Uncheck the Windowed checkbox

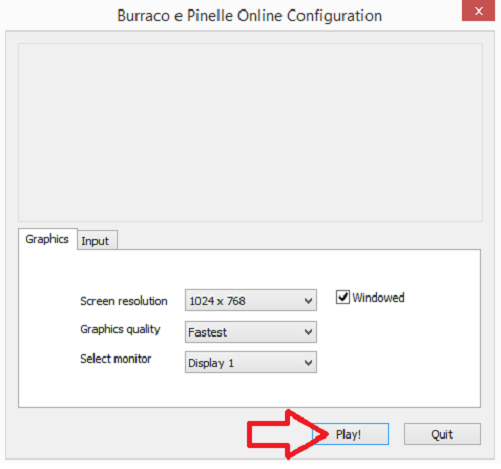click(343, 297)
